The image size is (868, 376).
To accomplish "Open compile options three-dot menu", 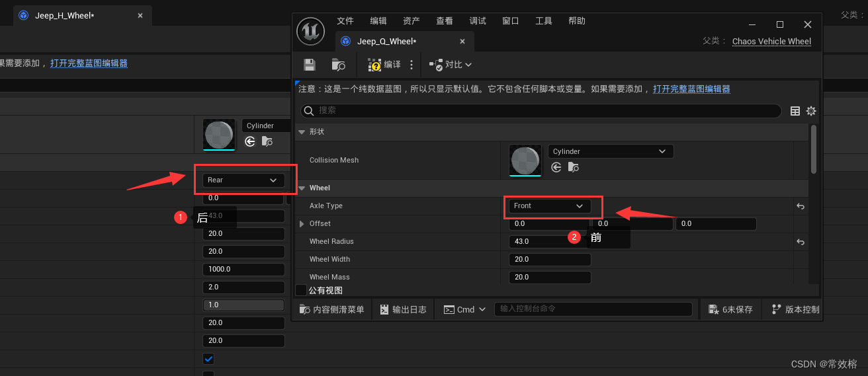I will pos(412,64).
